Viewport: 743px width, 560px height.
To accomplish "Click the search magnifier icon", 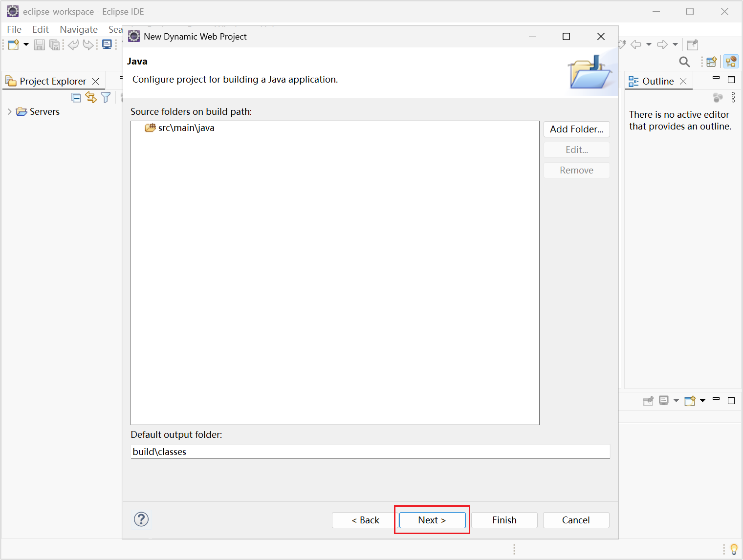I will click(685, 62).
